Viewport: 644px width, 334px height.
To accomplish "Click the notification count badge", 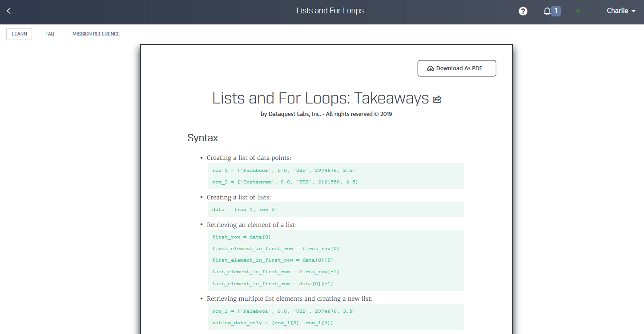I will coord(556,11).
